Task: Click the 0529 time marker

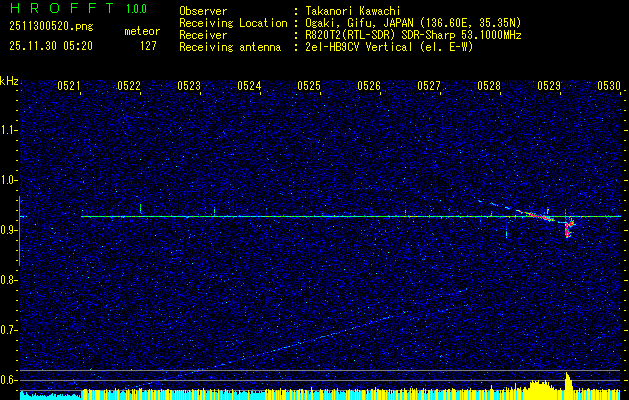Action: click(549, 86)
